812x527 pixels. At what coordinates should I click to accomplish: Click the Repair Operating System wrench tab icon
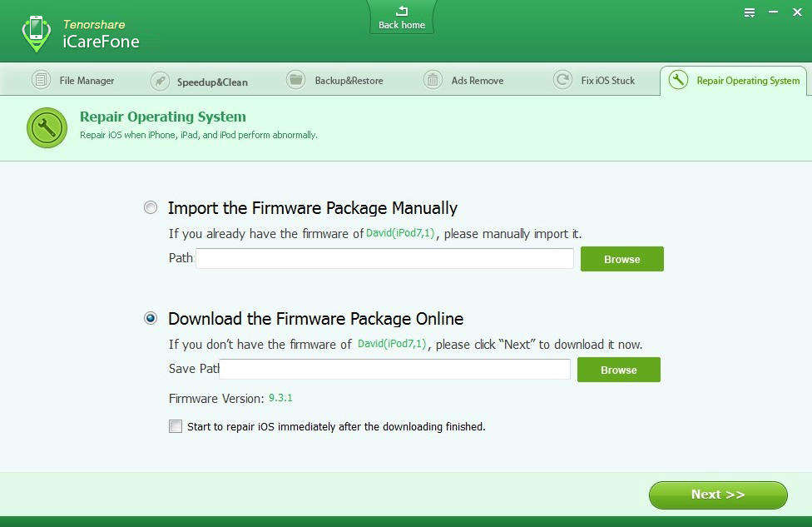(x=678, y=80)
